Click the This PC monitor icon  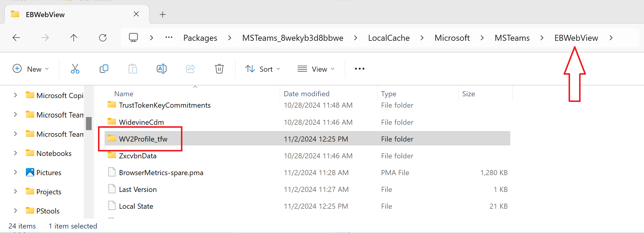133,38
